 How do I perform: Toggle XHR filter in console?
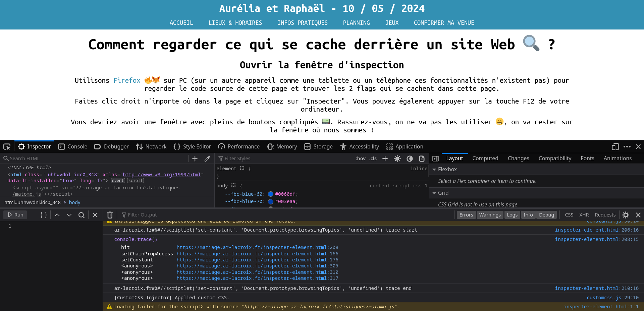coord(584,215)
